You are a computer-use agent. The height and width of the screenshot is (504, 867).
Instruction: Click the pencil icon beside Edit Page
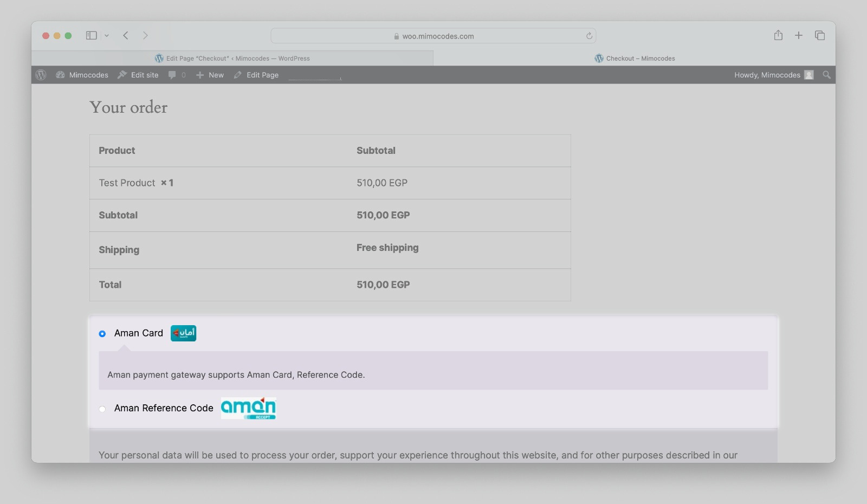coord(237,75)
